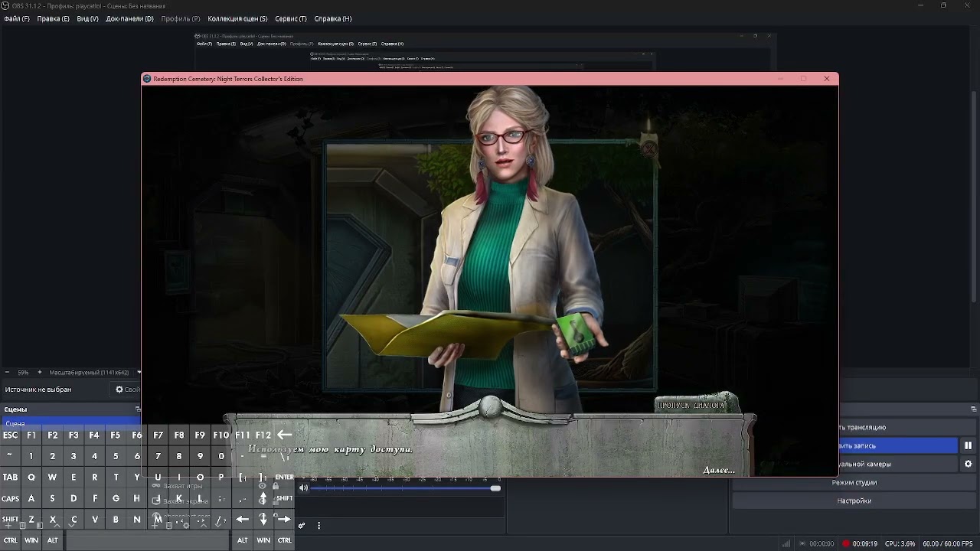The width and height of the screenshot is (980, 551).
Task: Zoom out the preview with minus icon
Action: tap(7, 373)
